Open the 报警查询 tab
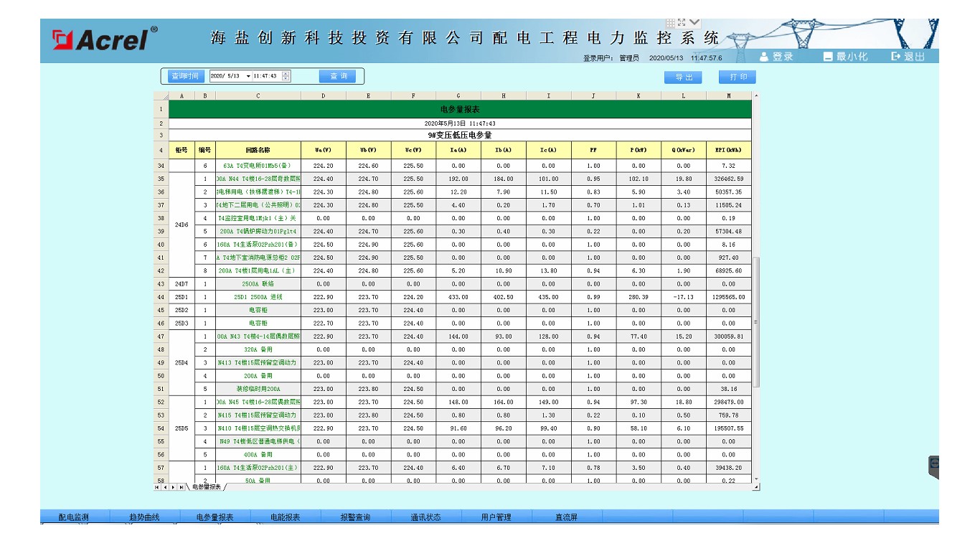This screenshot has height=551, width=980. pyautogui.click(x=355, y=517)
